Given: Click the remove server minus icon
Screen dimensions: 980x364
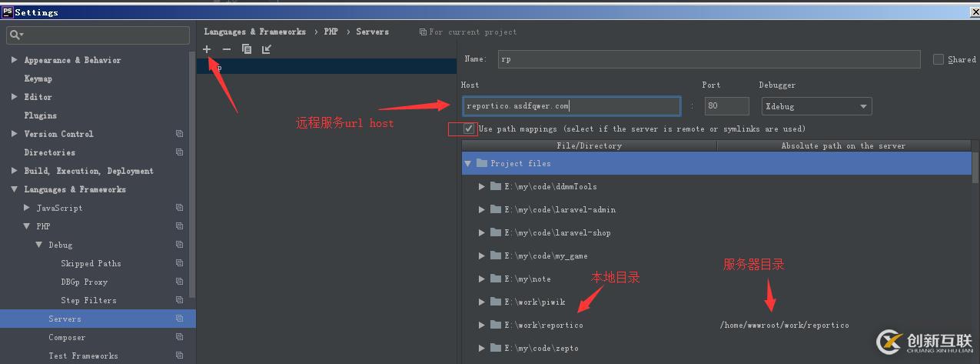Looking at the screenshot, I should 226,49.
